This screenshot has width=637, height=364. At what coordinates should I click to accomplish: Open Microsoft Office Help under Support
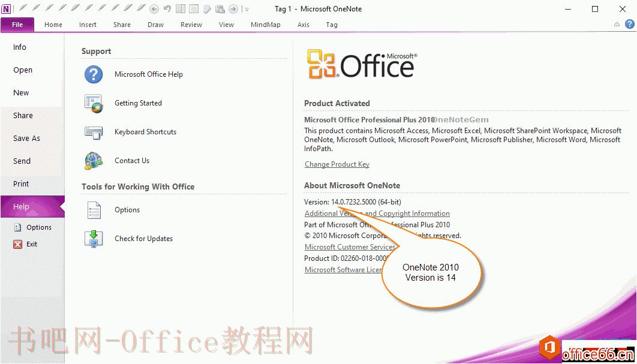pos(134,74)
